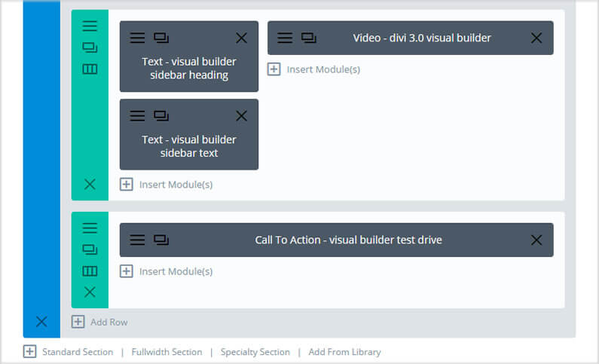Viewport: 599px width, 364px height.
Task: Delete the first green row
Action: pos(90,185)
